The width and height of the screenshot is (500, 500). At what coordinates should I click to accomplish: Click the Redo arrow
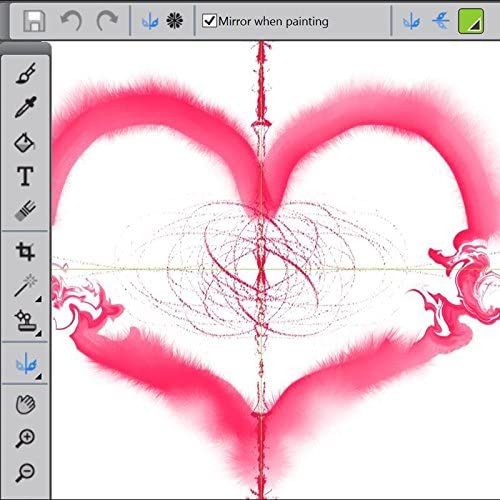tap(107, 21)
